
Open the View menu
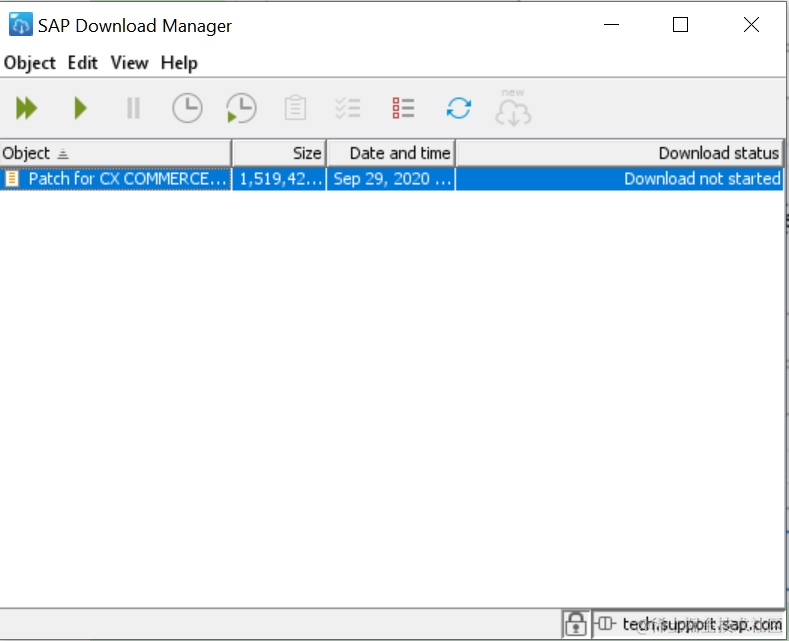[x=129, y=63]
